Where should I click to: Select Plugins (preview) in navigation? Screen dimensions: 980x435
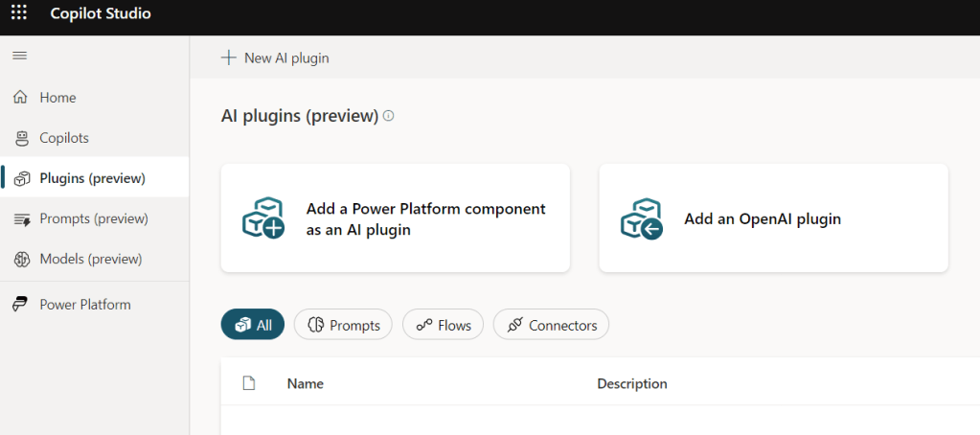(92, 178)
